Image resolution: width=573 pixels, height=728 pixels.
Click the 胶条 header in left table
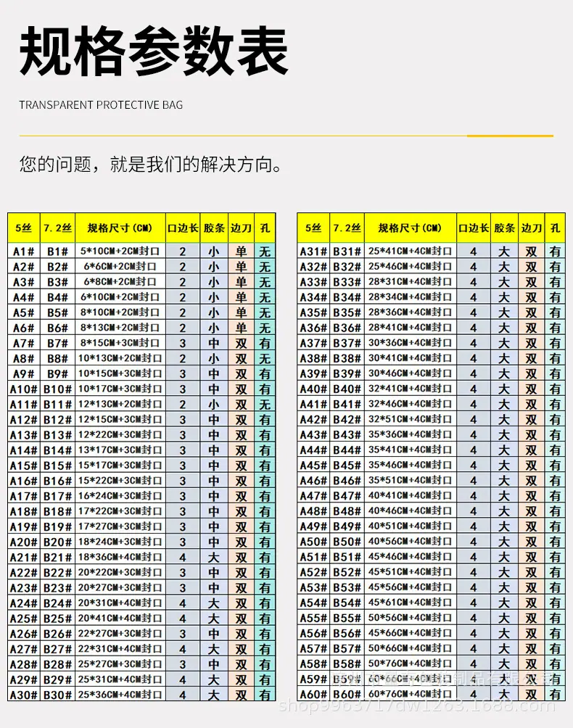(x=214, y=228)
